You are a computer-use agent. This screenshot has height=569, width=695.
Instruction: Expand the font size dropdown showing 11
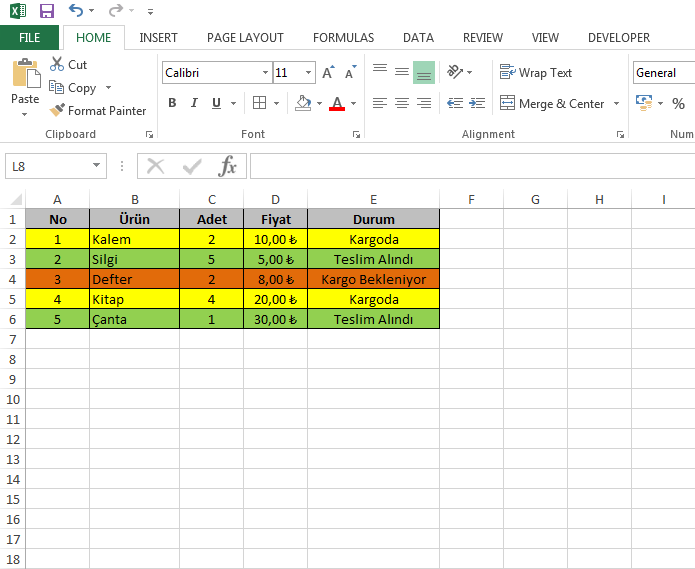pyautogui.click(x=309, y=73)
